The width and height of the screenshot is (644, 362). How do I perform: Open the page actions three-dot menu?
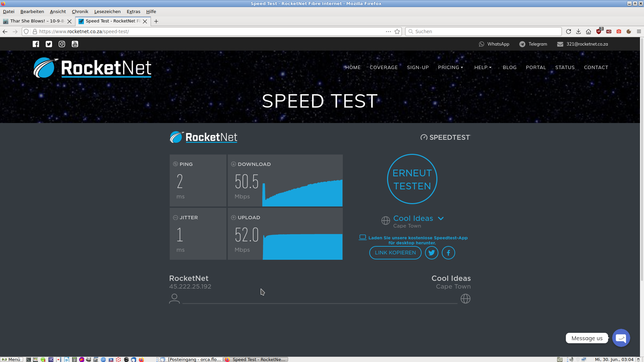pos(388,32)
